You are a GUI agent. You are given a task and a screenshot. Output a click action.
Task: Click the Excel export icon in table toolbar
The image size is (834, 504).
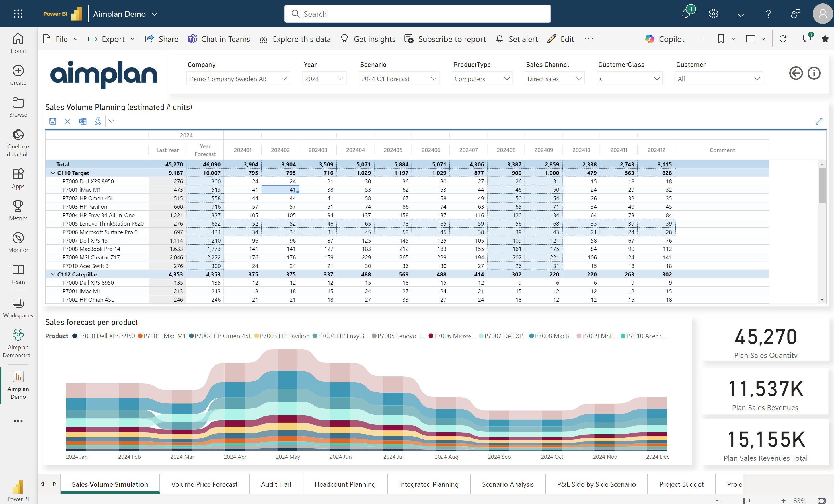(83, 121)
